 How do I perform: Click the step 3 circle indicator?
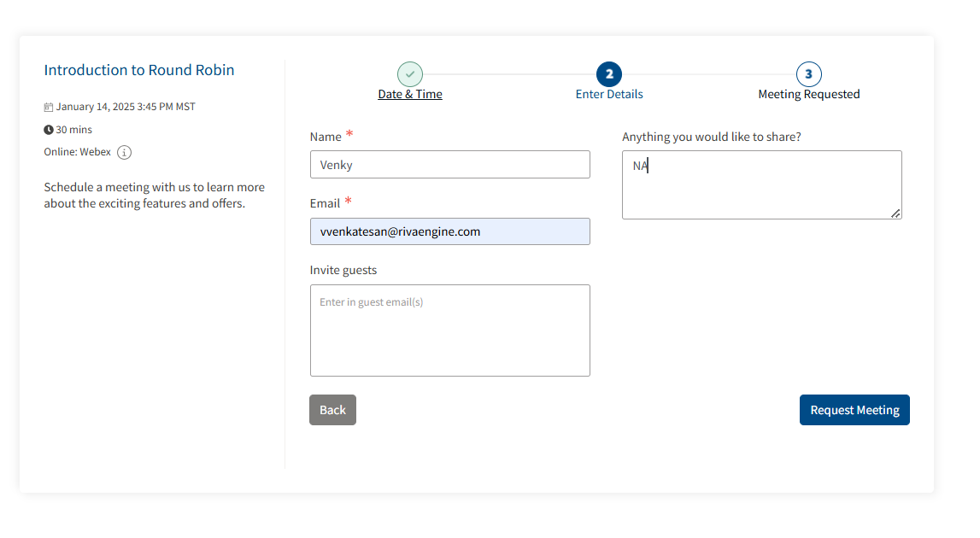808,74
